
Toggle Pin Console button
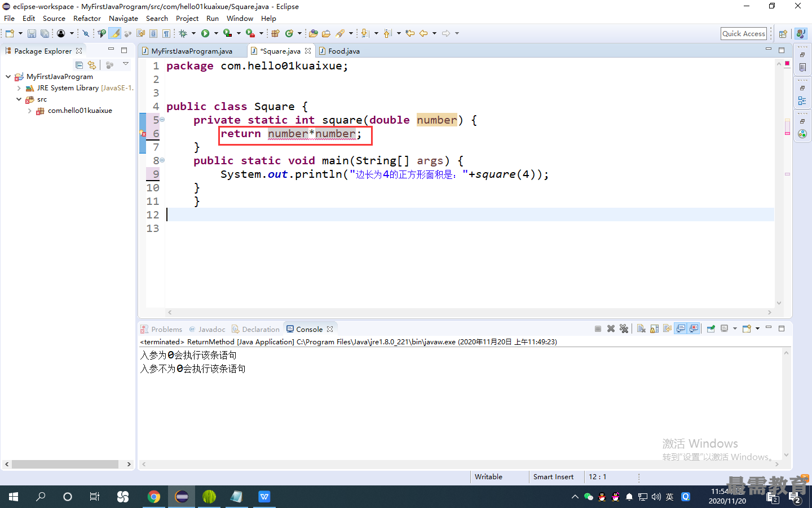710,329
